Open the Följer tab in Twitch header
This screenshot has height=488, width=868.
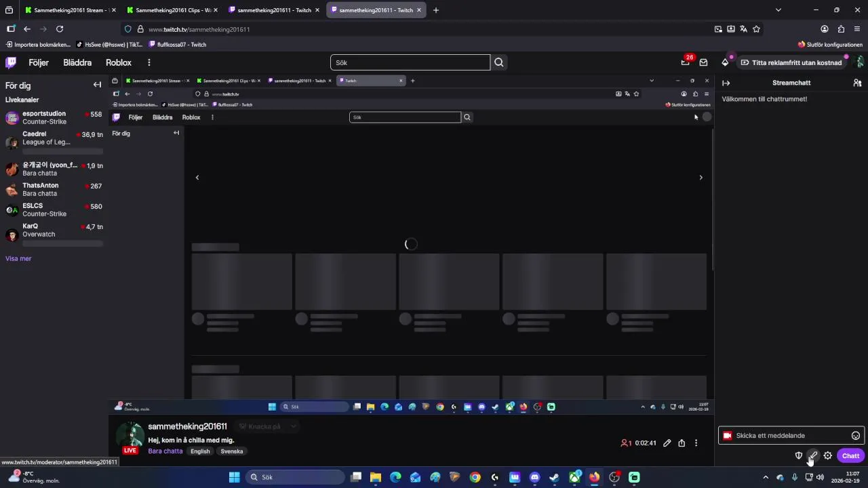39,62
